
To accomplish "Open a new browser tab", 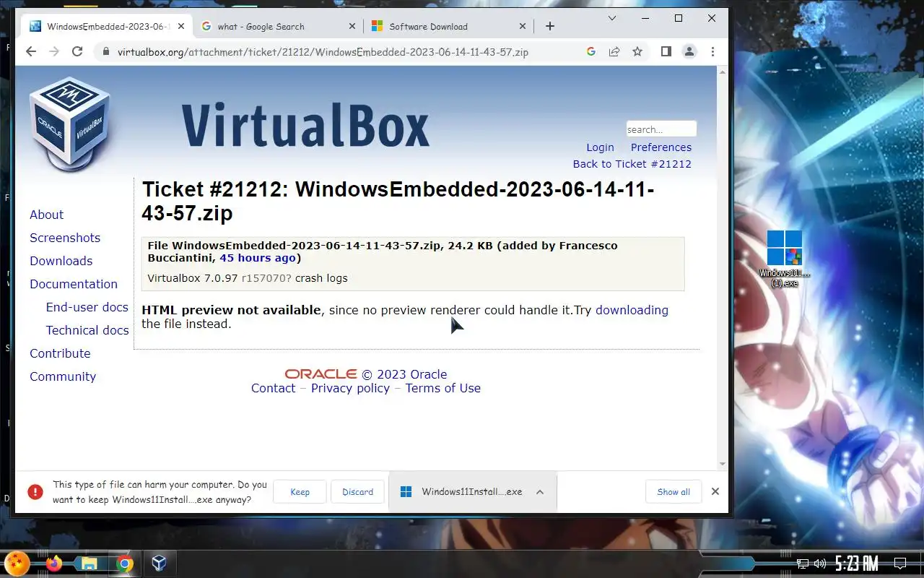I will tap(550, 26).
